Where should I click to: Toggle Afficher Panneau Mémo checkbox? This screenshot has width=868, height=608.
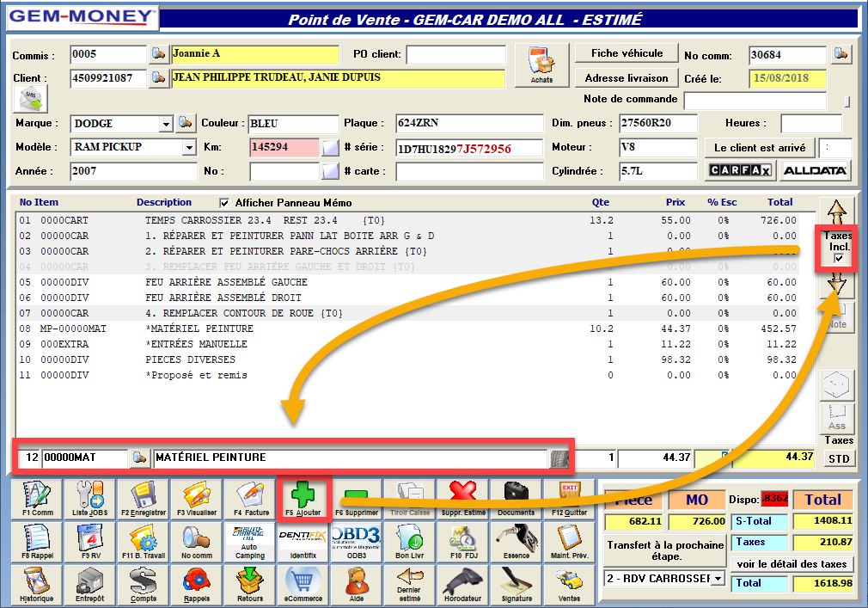[x=224, y=203]
